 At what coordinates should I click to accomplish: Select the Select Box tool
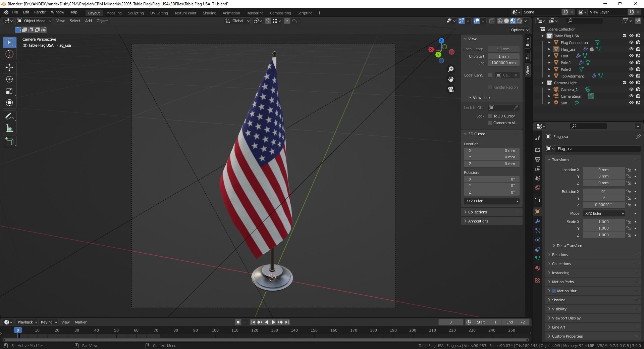[x=9, y=42]
